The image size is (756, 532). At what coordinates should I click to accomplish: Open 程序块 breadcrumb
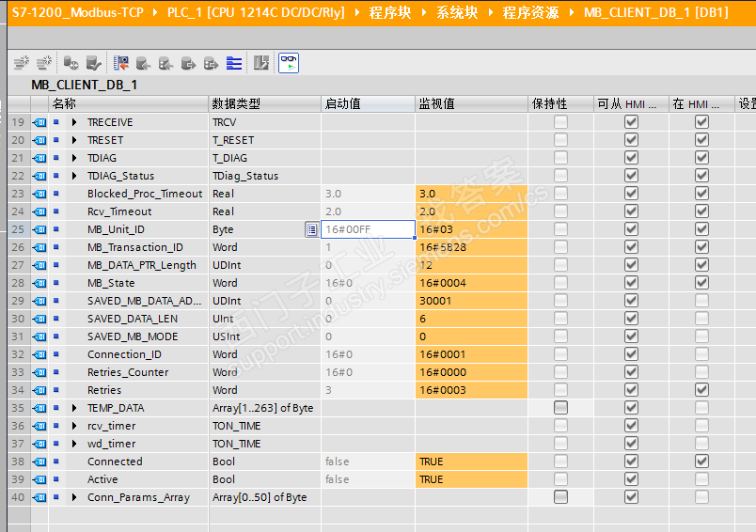390,12
